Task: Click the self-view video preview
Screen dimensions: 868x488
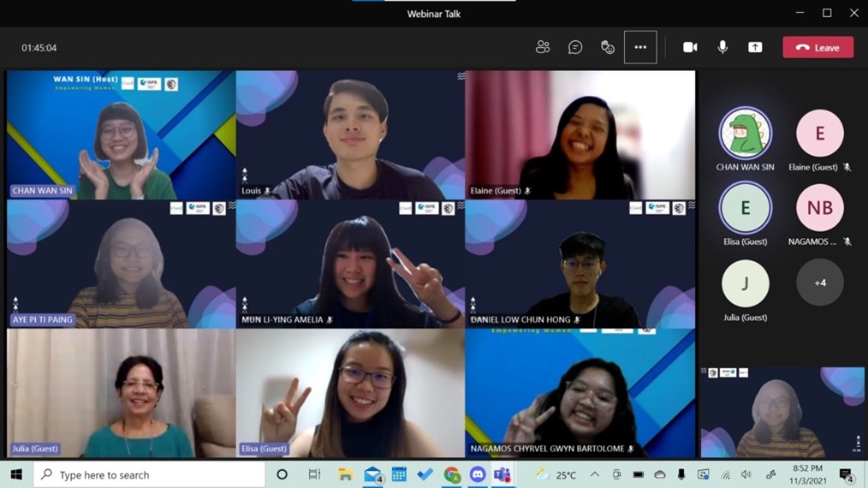Action: pyautogui.click(x=782, y=412)
